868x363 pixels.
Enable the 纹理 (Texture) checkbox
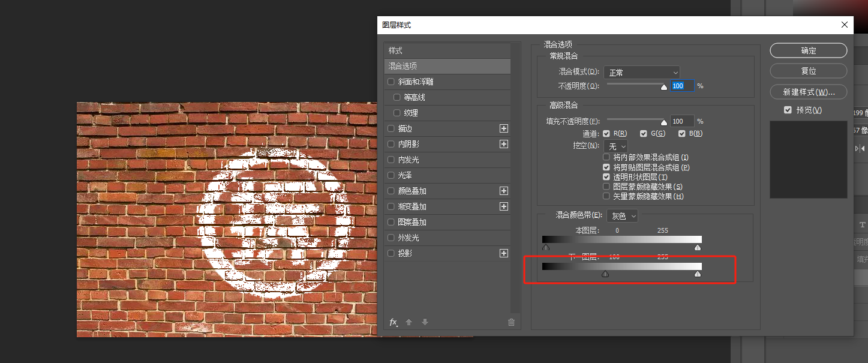click(397, 113)
